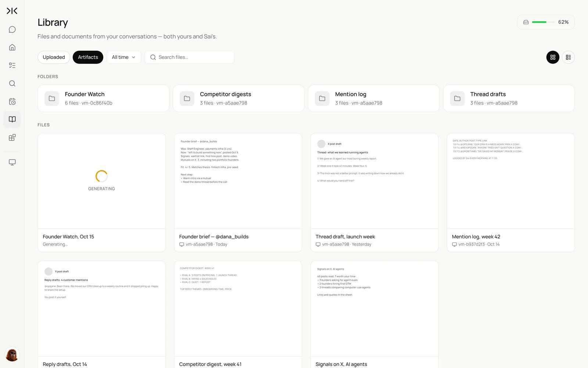Viewport: 588px width, 368px height.
Task: Open the Founder Watch folder
Action: [103, 99]
